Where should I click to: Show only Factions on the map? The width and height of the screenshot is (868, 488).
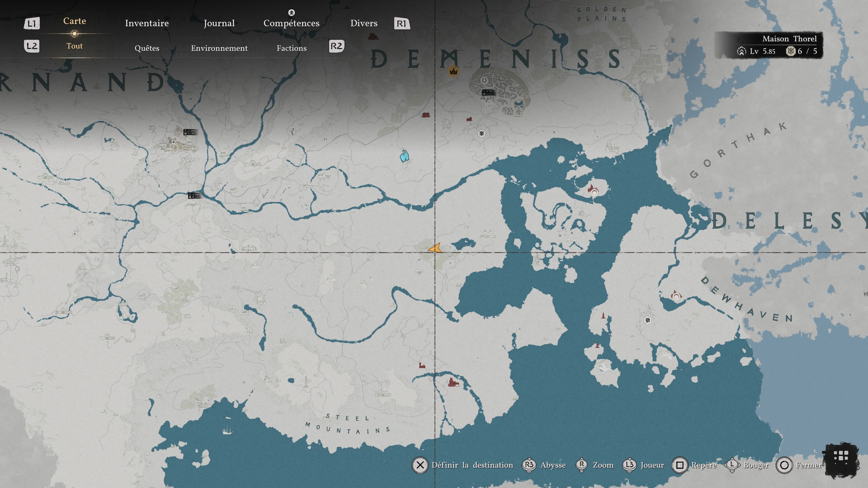pyautogui.click(x=292, y=48)
